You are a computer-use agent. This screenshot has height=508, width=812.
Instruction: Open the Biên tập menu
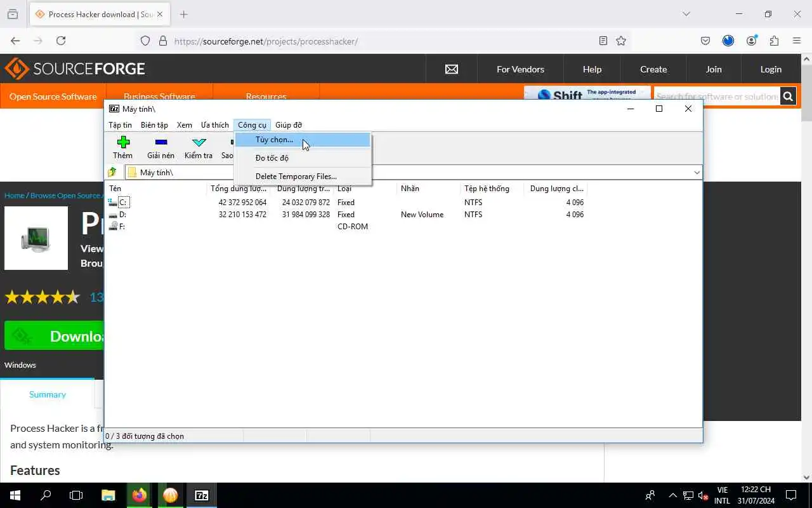click(x=154, y=125)
